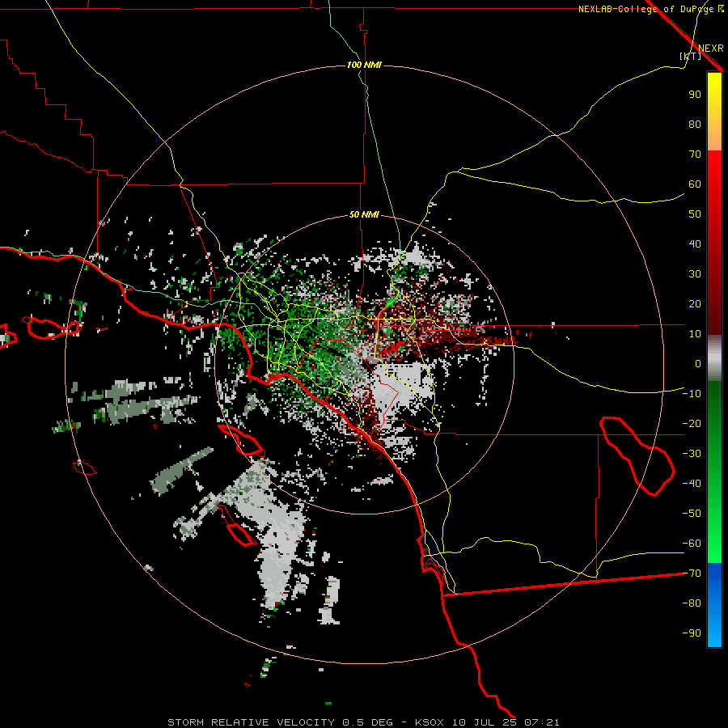The image size is (728, 728).
Task: Click the 50 NMI range ring label
Action: pyautogui.click(x=364, y=214)
